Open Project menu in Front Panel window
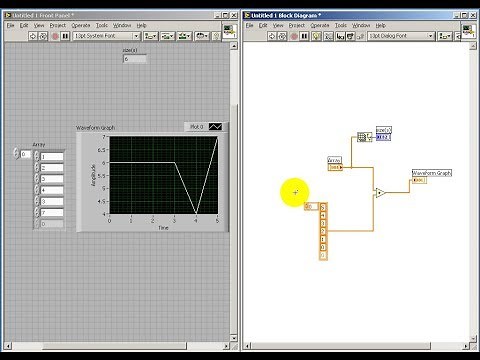 [58, 25]
